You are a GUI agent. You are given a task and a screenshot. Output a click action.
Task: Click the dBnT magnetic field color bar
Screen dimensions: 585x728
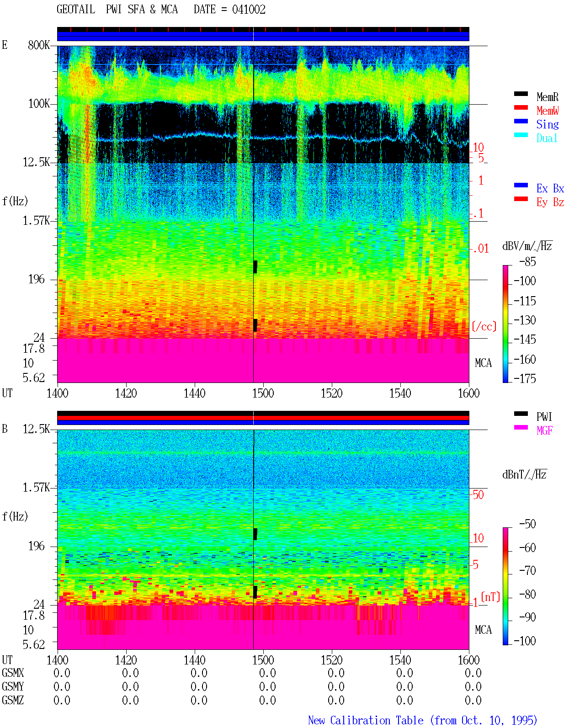[505, 586]
